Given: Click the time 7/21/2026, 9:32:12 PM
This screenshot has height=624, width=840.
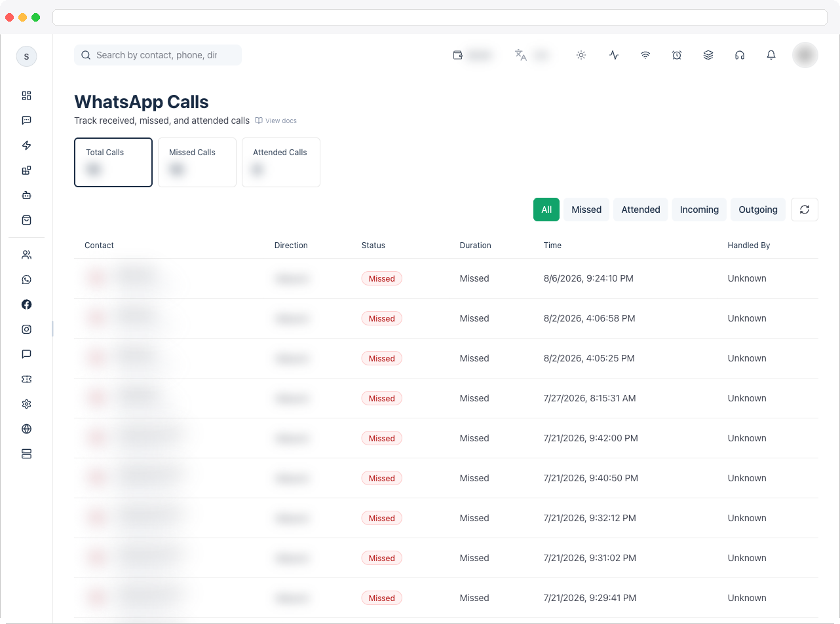Looking at the screenshot, I should coord(590,518).
